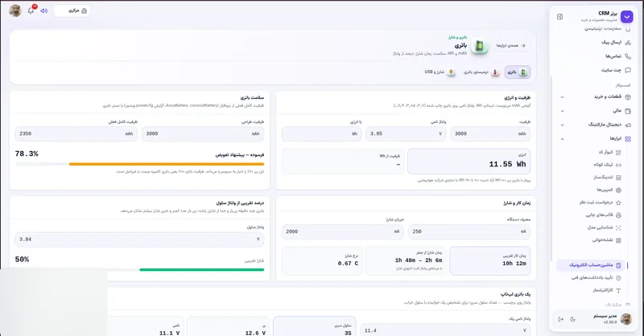Open تأیید یادداشت‌های فنی item
This screenshot has width=644, height=336.
click(x=596, y=278)
